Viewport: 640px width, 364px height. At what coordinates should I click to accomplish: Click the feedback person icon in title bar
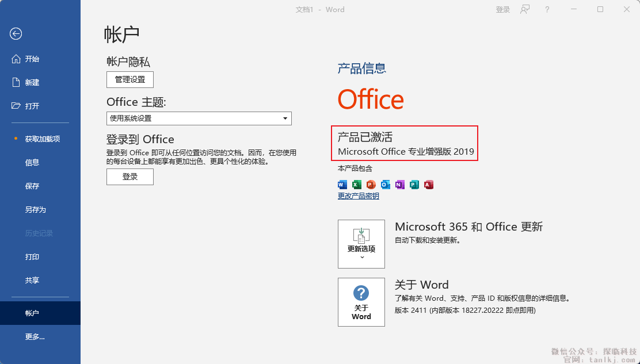point(525,9)
